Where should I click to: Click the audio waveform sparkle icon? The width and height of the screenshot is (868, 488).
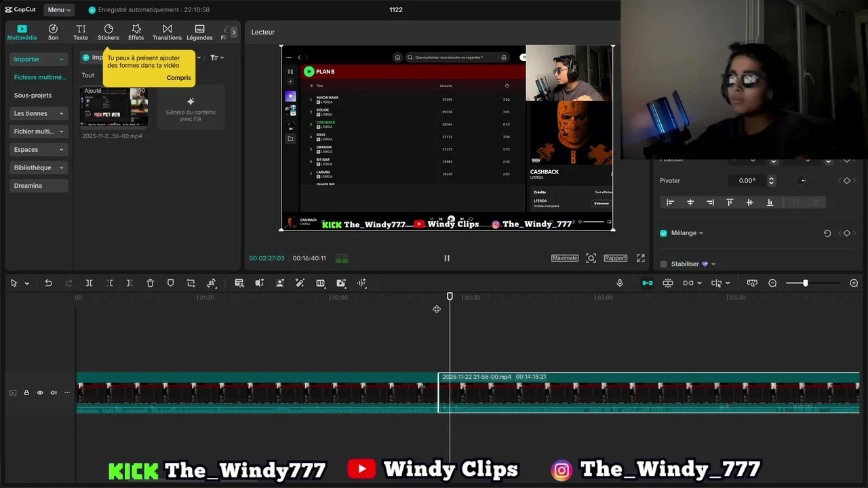(362, 283)
